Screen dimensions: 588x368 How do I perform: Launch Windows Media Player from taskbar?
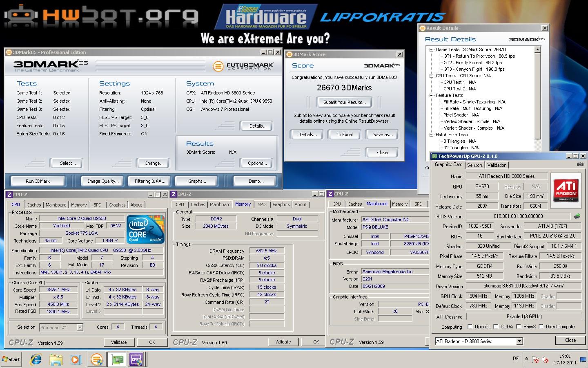click(76, 359)
